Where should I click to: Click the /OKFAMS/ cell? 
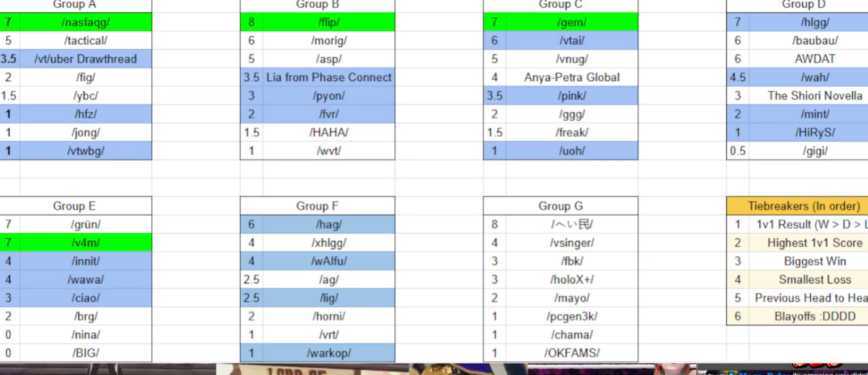[572, 353]
